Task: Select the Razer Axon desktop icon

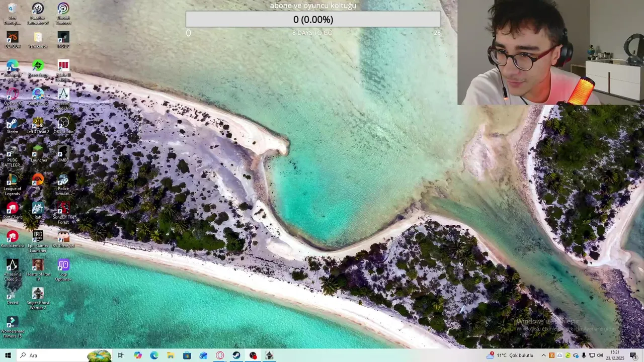Action: [38, 68]
